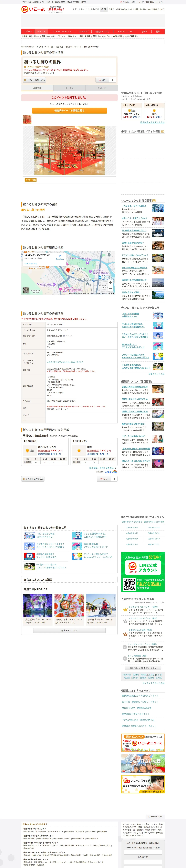Click the orange 徳島県のイベント情報を見る button

[70, 111]
